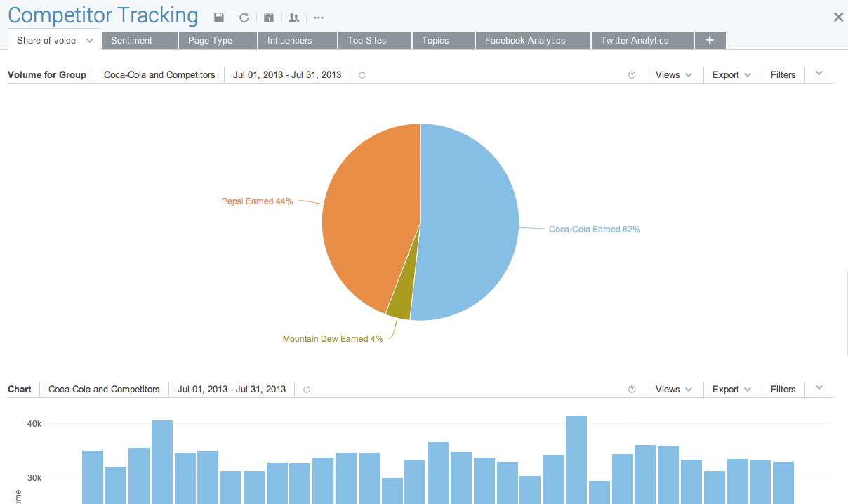Viewport: 848px width, 504px height.
Task: Open the Share of voice tab dropdown arrow
Action: [x=90, y=41]
